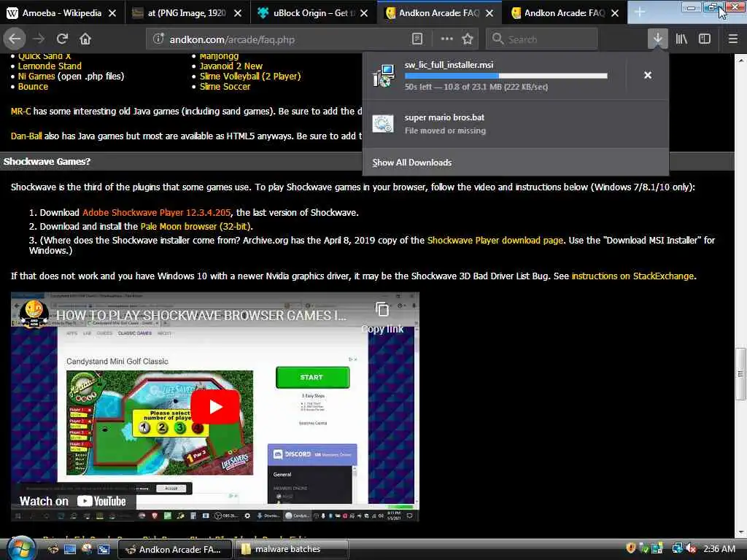This screenshot has width=747, height=560.
Task: Open video title How To Play Shockwave
Action: coord(201,315)
